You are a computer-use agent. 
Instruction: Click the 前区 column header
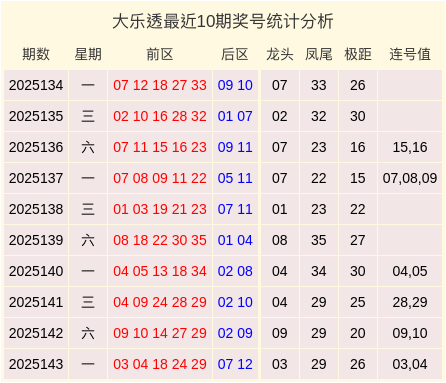160,54
